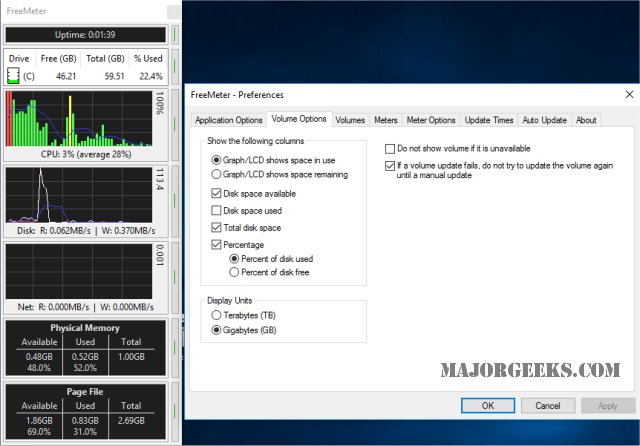Click the CPU: 3% (average 28%) label

pyautogui.click(x=86, y=154)
